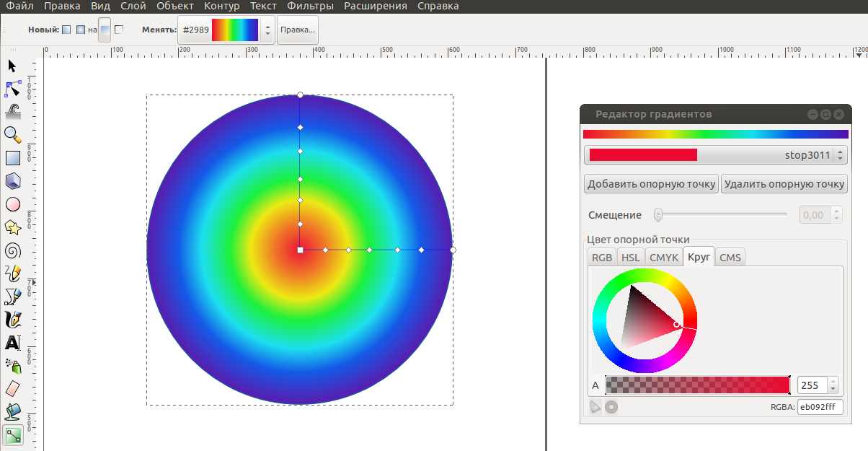
Task: Open the Вид menu
Action: coord(100,6)
